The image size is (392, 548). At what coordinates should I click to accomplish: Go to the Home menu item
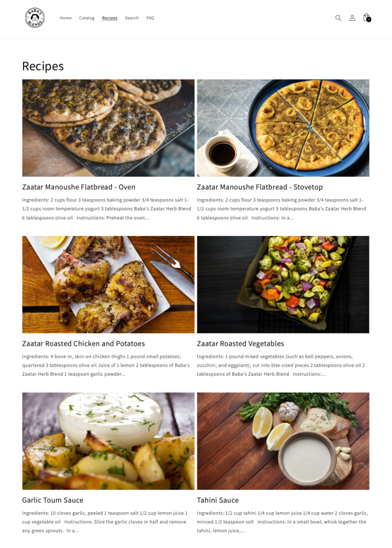66,18
